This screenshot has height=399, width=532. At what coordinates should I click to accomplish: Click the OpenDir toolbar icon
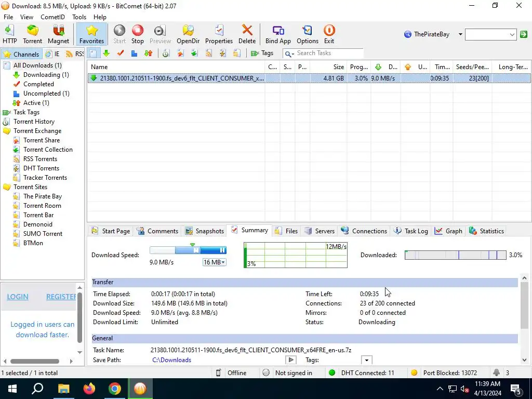coord(188,34)
